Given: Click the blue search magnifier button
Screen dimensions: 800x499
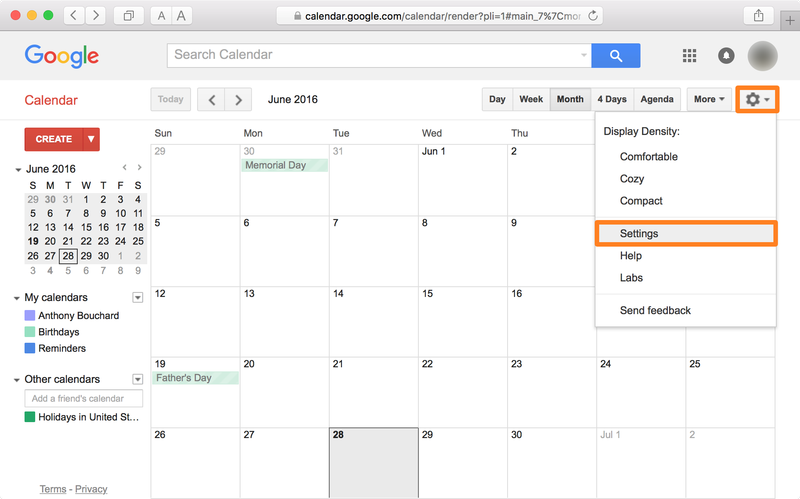Looking at the screenshot, I should (x=616, y=55).
